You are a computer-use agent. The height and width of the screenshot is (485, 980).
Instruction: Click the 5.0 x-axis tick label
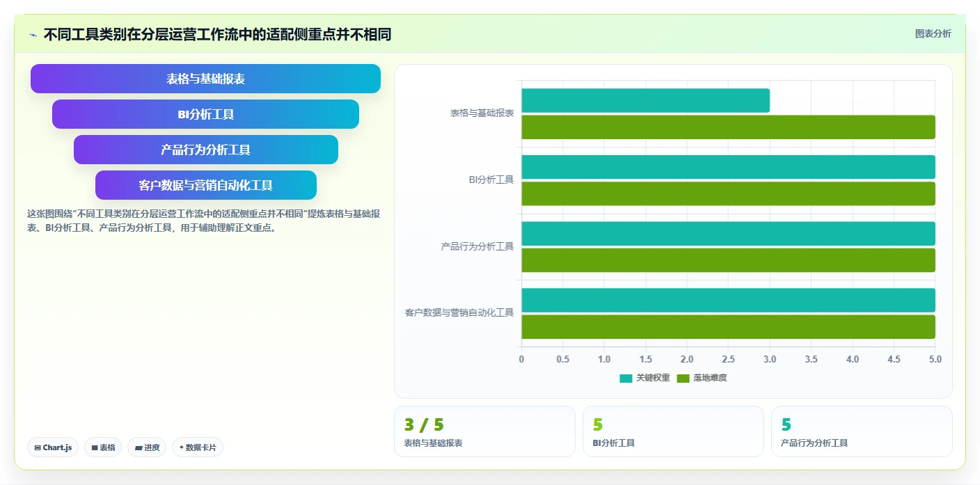click(935, 360)
